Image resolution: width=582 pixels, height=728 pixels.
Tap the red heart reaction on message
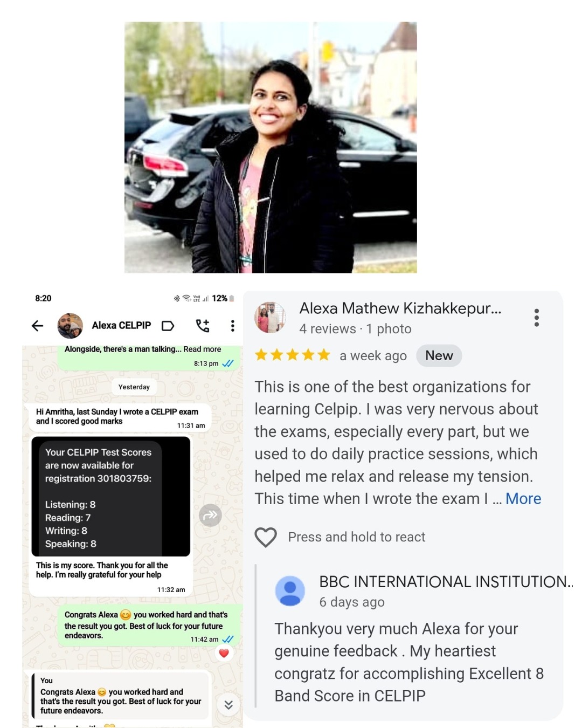point(224,653)
